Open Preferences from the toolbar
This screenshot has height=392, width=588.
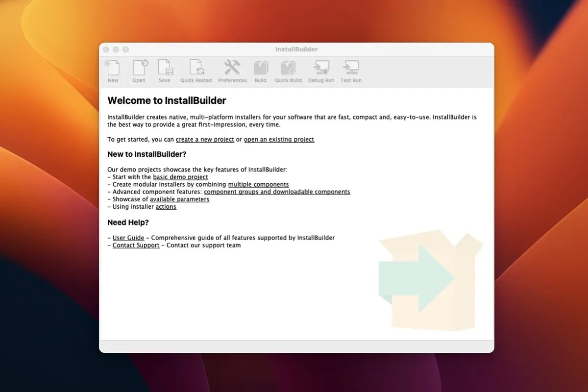pyautogui.click(x=232, y=69)
